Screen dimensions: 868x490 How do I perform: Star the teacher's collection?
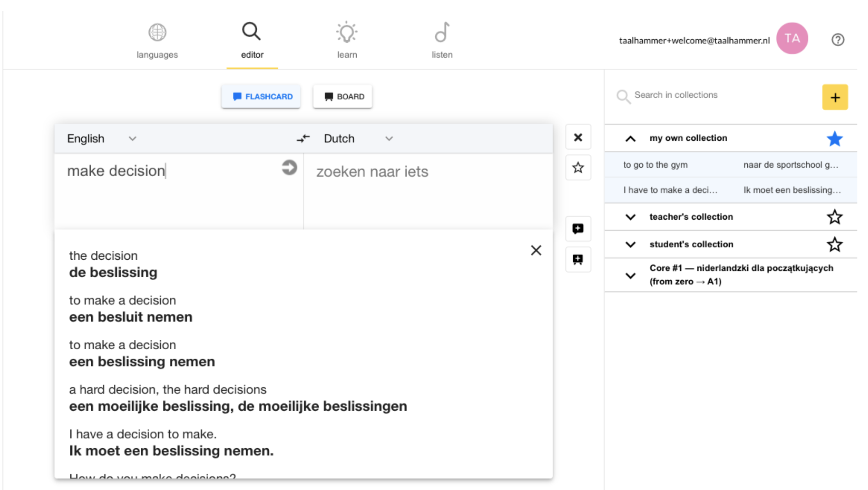pyautogui.click(x=834, y=217)
